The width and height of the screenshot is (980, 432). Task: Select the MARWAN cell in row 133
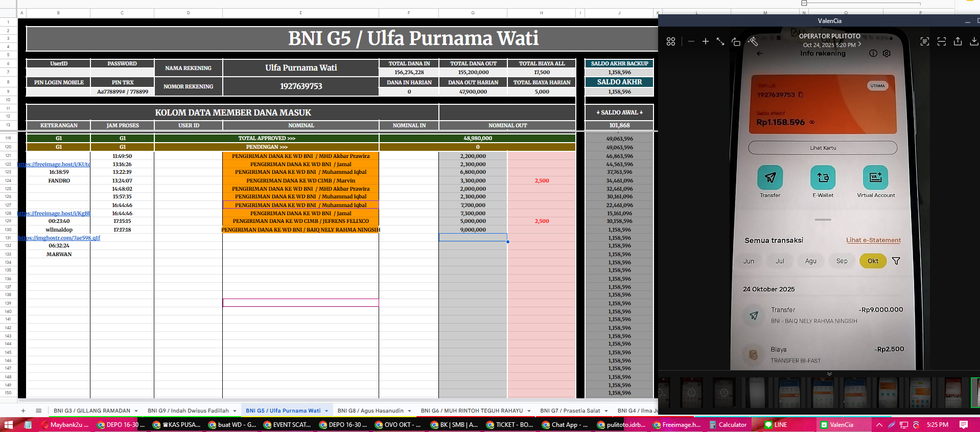point(59,254)
